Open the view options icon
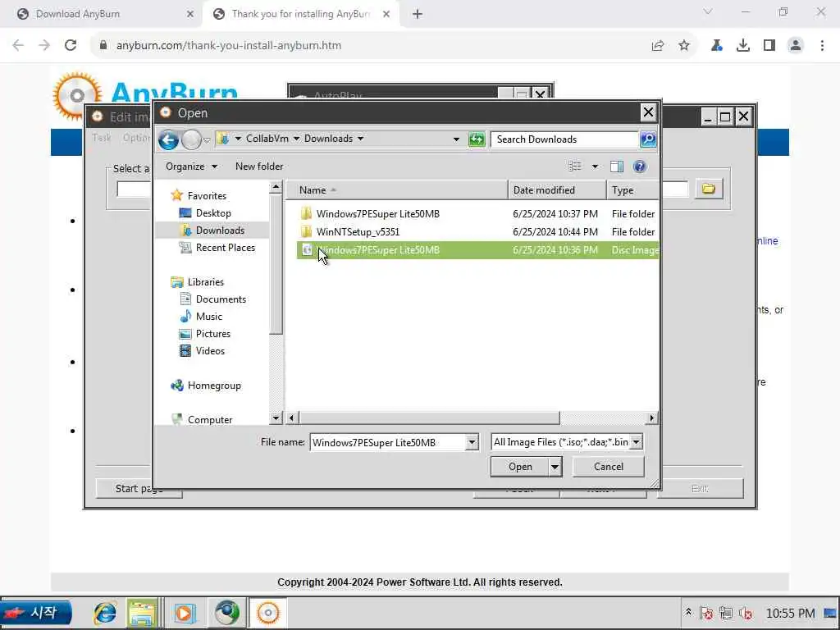 click(575, 167)
